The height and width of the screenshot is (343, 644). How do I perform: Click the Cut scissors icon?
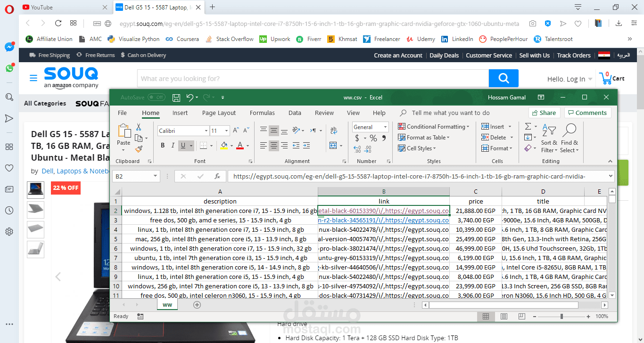139,127
